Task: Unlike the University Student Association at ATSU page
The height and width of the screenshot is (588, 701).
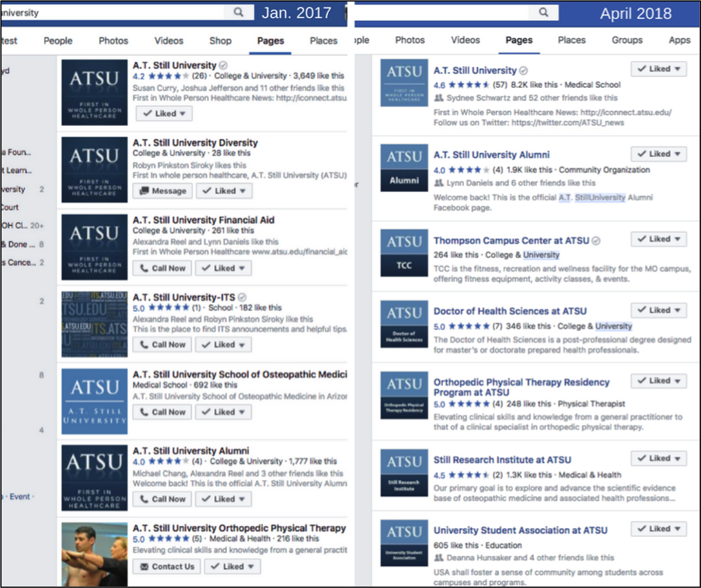Action: point(658,528)
